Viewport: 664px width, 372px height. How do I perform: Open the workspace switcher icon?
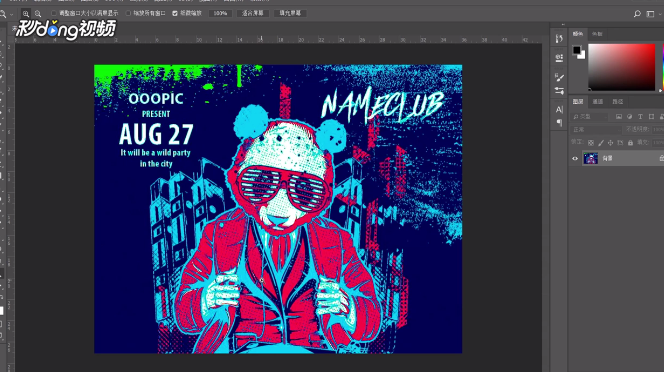tap(650, 14)
